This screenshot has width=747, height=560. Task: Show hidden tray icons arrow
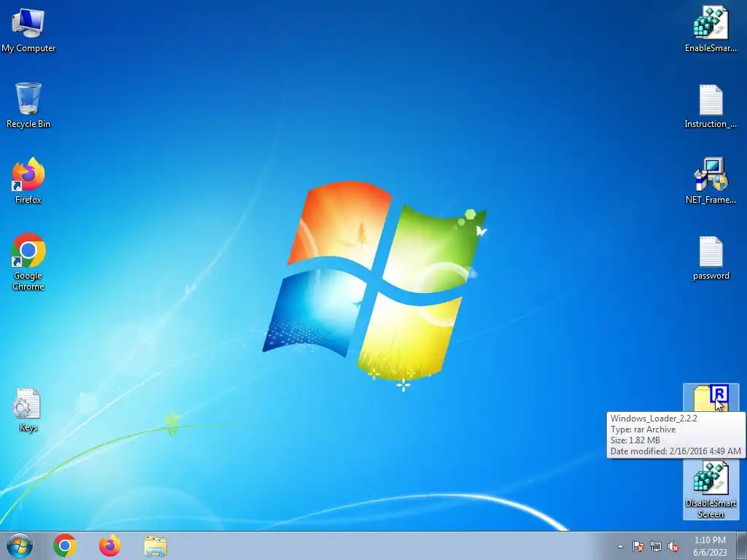click(x=620, y=546)
